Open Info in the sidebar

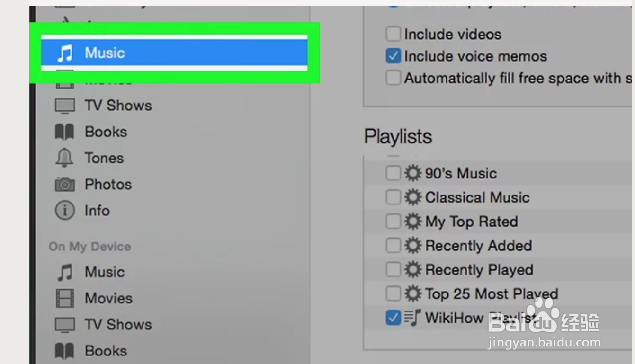(82, 211)
